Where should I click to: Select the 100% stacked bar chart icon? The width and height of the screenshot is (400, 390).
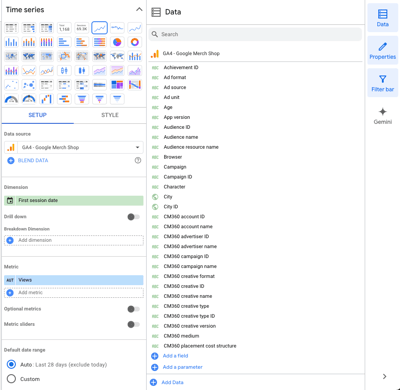100,42
